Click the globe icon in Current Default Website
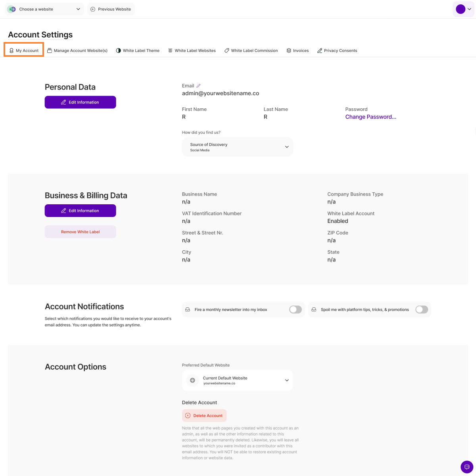This screenshot has width=476, height=476. (192, 380)
